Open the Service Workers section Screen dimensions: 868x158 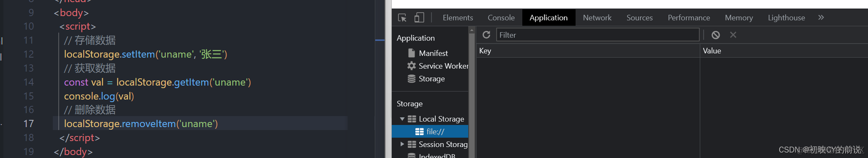click(437, 66)
